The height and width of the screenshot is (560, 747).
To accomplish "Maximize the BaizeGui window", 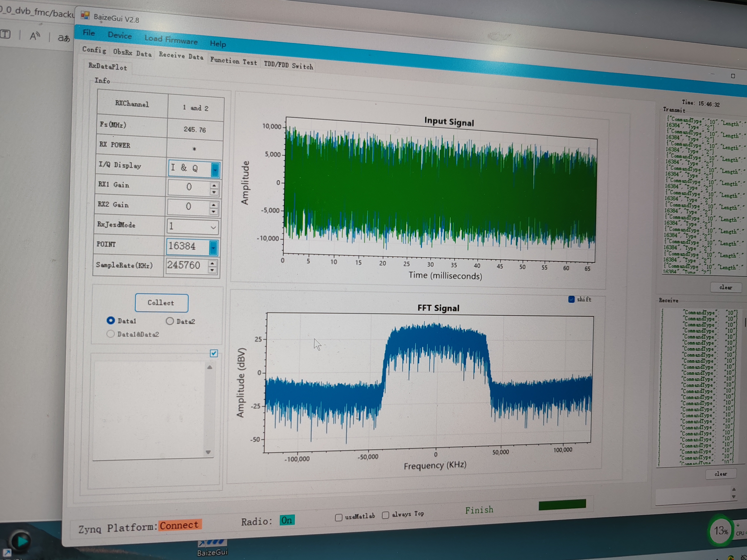I will click(733, 76).
